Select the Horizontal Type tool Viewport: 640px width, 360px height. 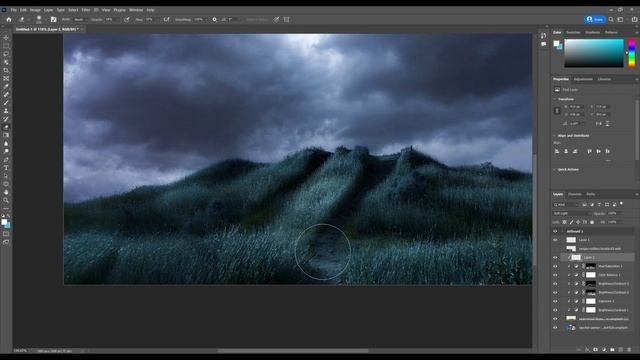click(x=6, y=168)
